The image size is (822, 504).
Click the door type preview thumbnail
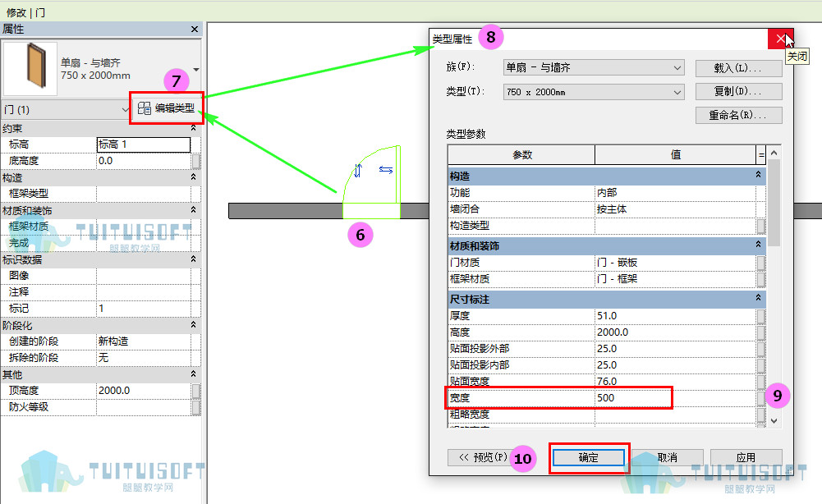[x=30, y=69]
